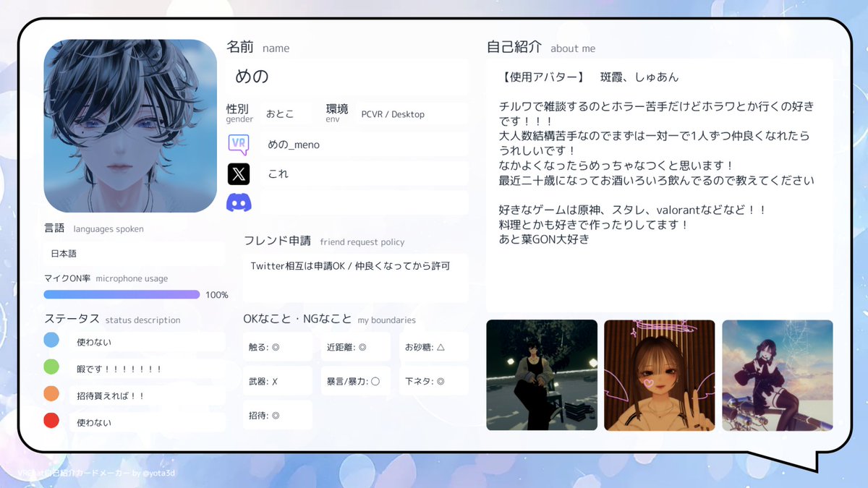The width and height of the screenshot is (868, 488).
Task: Click the boundary box 招待: ◎
Action: tap(278, 415)
